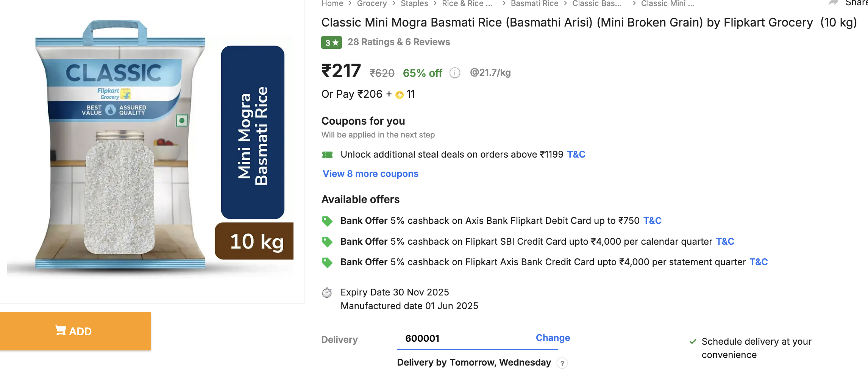Click the delivery help question mark icon
The height and width of the screenshot is (372, 868).
pos(562,363)
